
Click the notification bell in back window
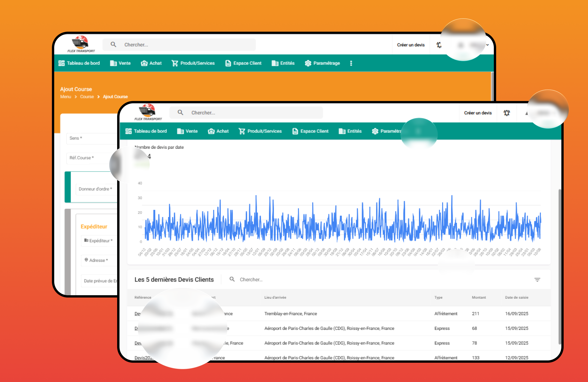tap(439, 45)
